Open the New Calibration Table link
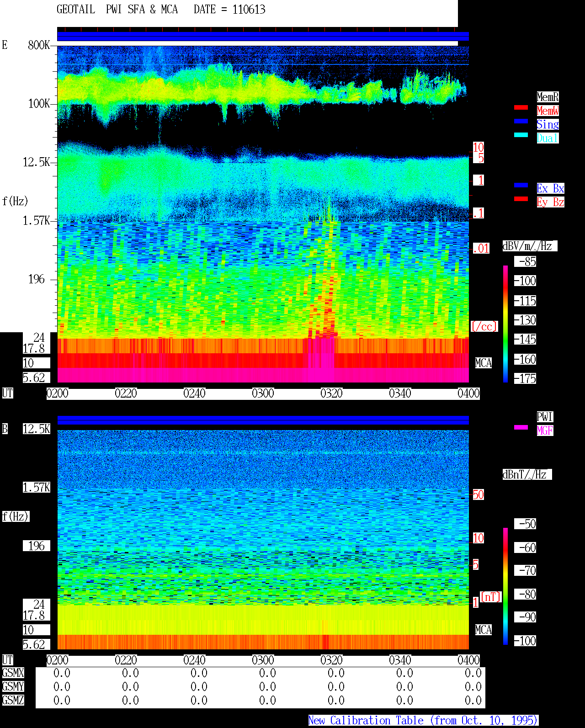The width and height of the screenshot is (585, 728). pyautogui.click(x=423, y=720)
